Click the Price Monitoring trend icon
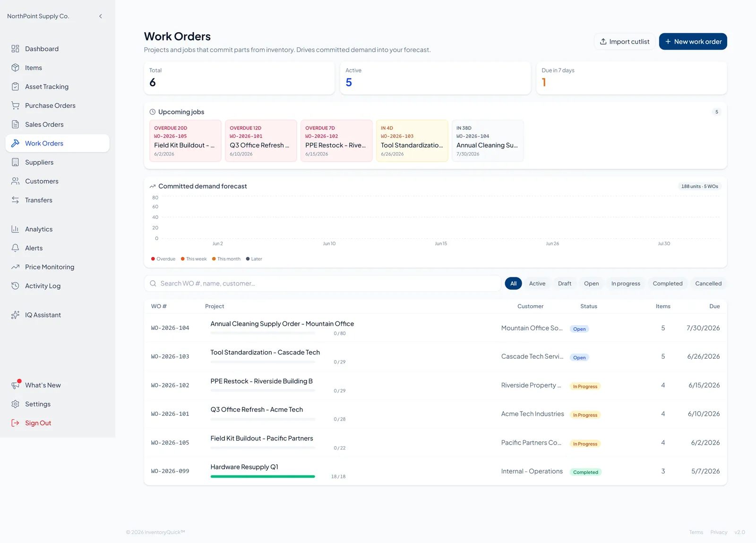 click(x=15, y=267)
